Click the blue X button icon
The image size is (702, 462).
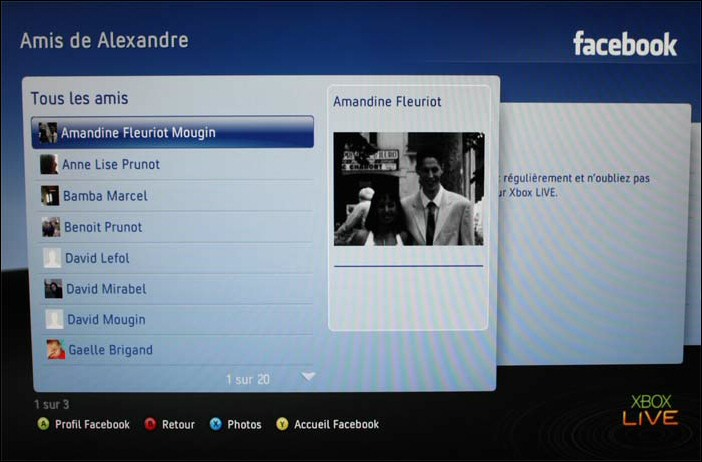216,424
